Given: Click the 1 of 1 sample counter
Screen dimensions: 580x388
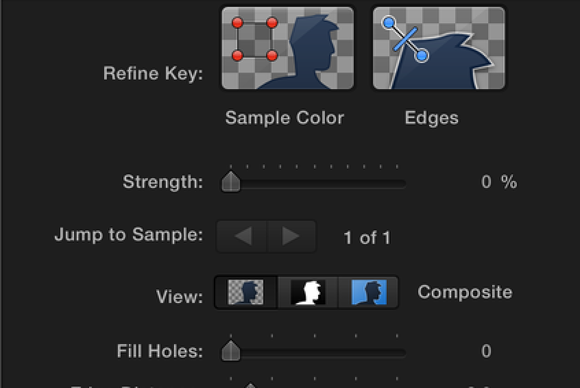Looking at the screenshot, I should point(367,237).
